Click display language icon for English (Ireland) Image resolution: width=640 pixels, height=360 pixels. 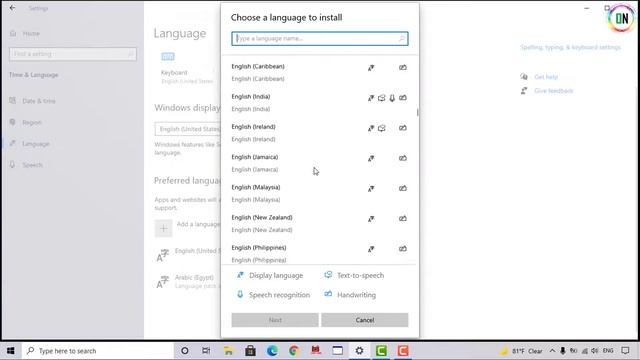coord(371,128)
